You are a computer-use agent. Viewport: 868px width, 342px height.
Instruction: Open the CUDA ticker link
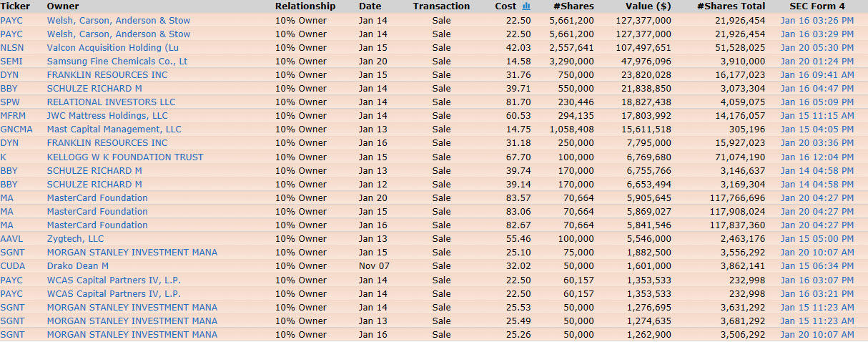click(12, 266)
